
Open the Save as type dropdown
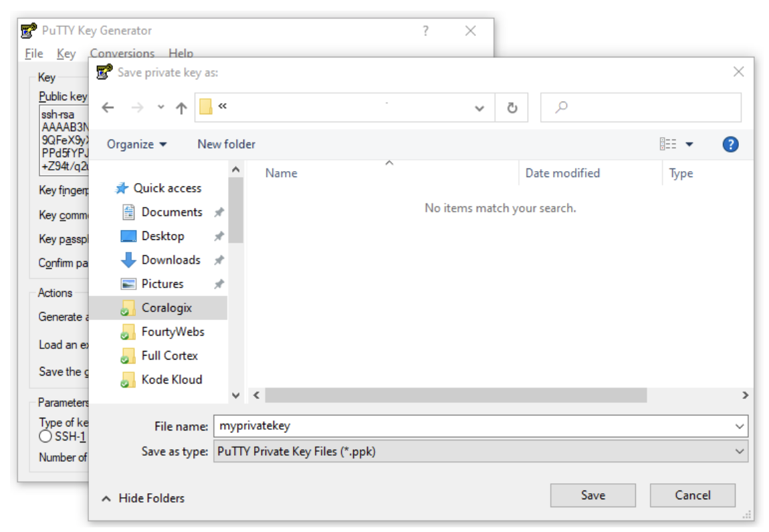481,451
